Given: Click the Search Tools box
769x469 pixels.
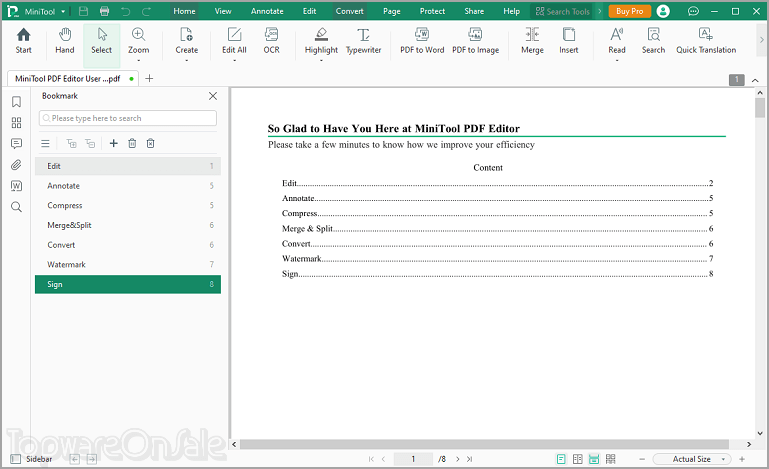Looking at the screenshot, I should [562, 11].
